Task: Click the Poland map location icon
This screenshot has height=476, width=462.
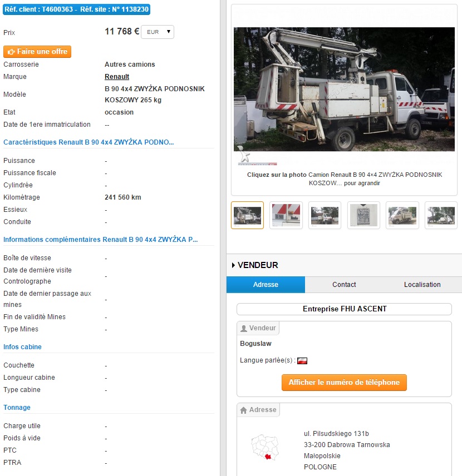Action: (x=265, y=448)
